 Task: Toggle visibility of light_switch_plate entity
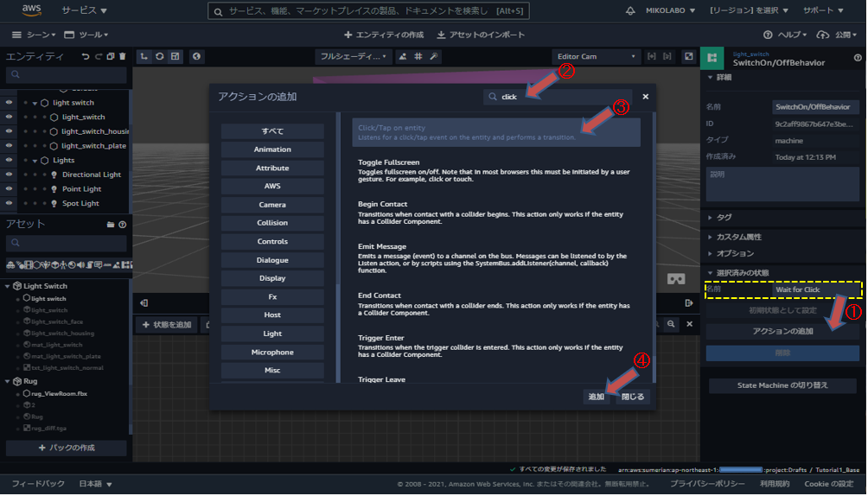9,146
